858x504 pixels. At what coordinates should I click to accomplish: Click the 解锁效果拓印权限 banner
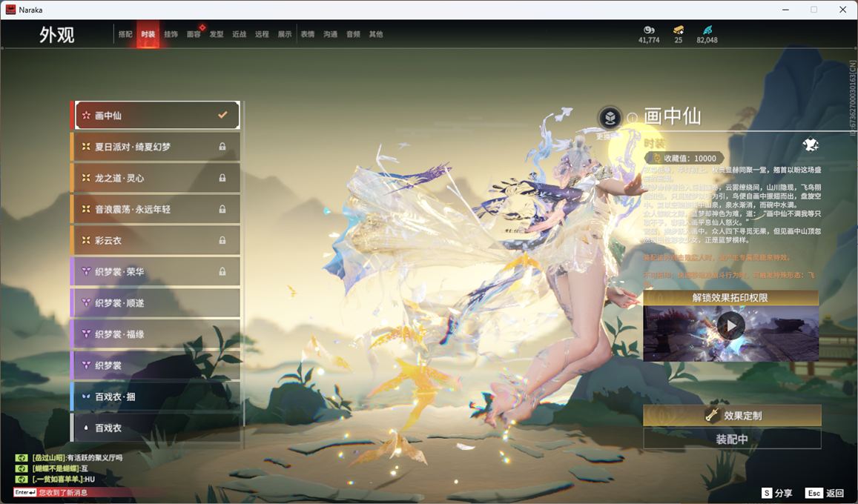point(730,297)
